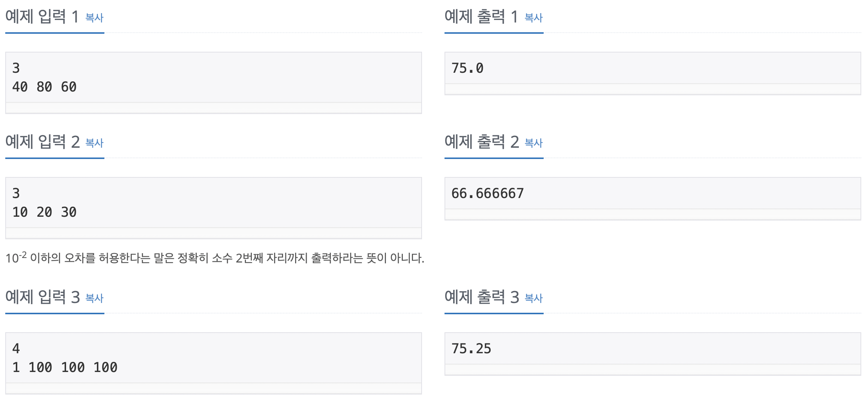The width and height of the screenshot is (868, 405).
Task: Click the input text '10 20 30'
Action: coord(44,212)
